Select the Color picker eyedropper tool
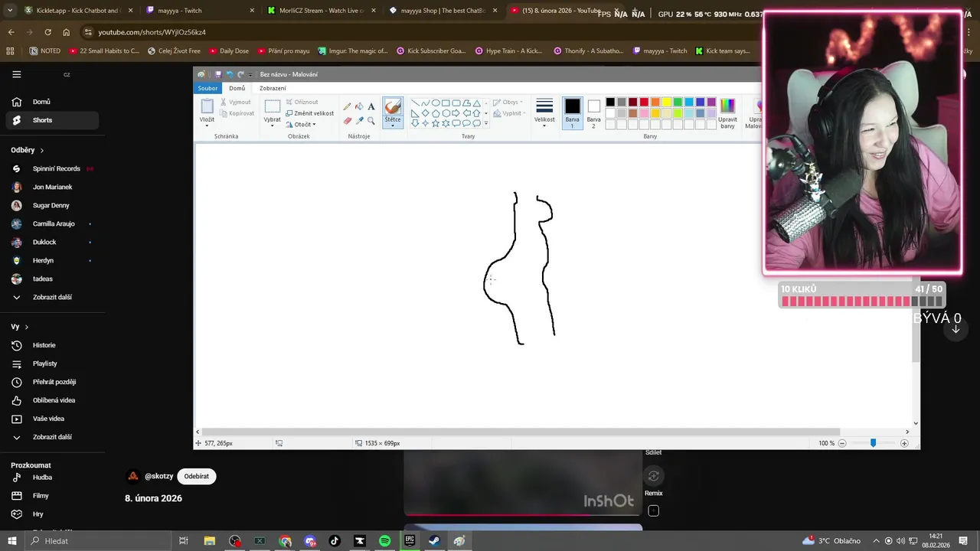The width and height of the screenshot is (980, 551). tap(359, 121)
